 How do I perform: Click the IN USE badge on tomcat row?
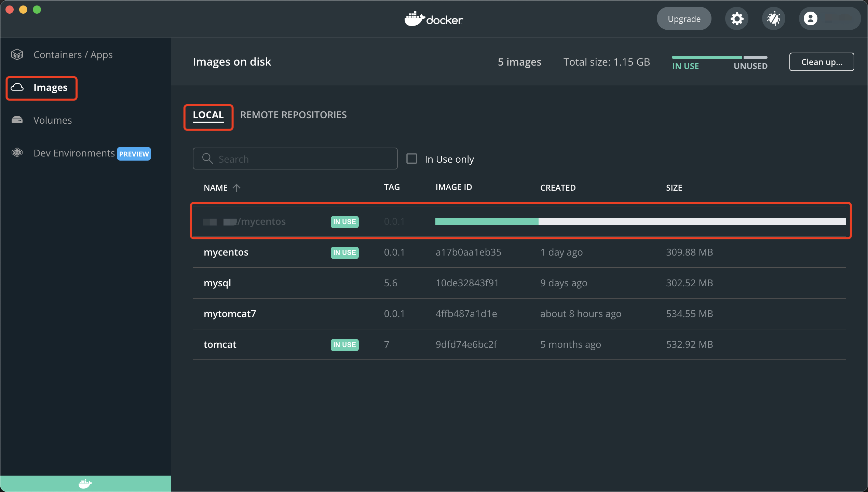pos(344,345)
